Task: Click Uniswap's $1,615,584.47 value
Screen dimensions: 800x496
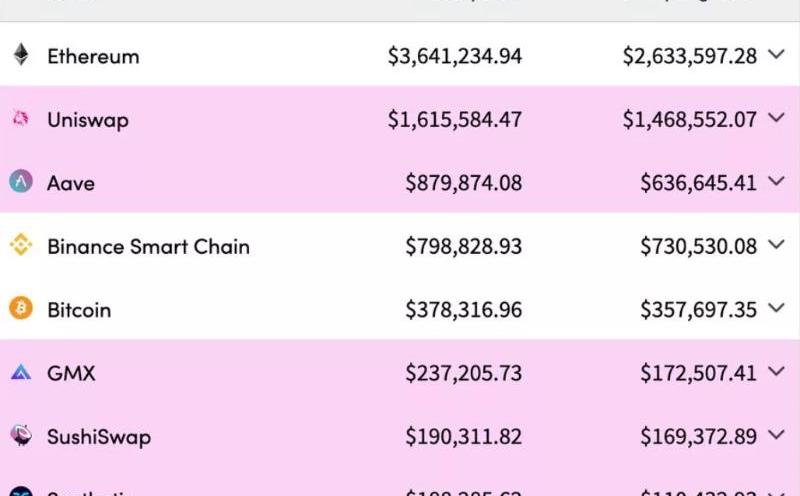Action: tap(455, 120)
